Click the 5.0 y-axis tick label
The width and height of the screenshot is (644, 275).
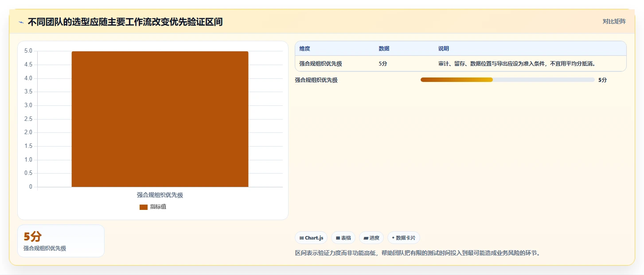pos(28,51)
